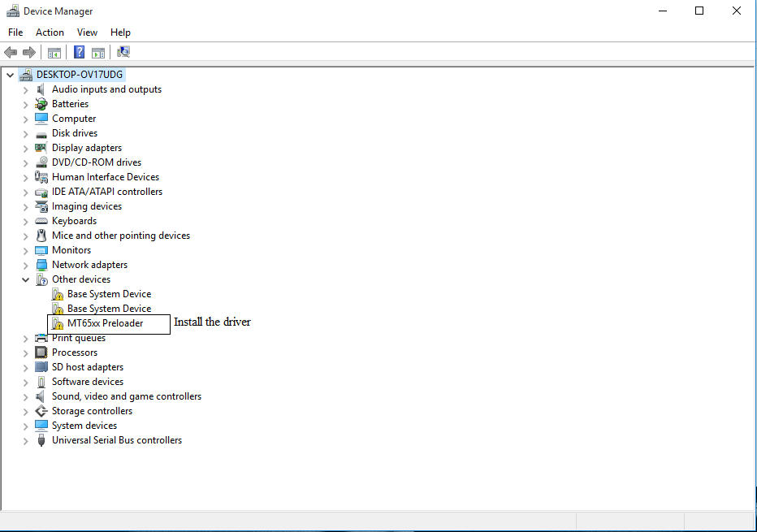The height and width of the screenshot is (532, 757).
Task: Expand the Display adapters category
Action: 26,148
